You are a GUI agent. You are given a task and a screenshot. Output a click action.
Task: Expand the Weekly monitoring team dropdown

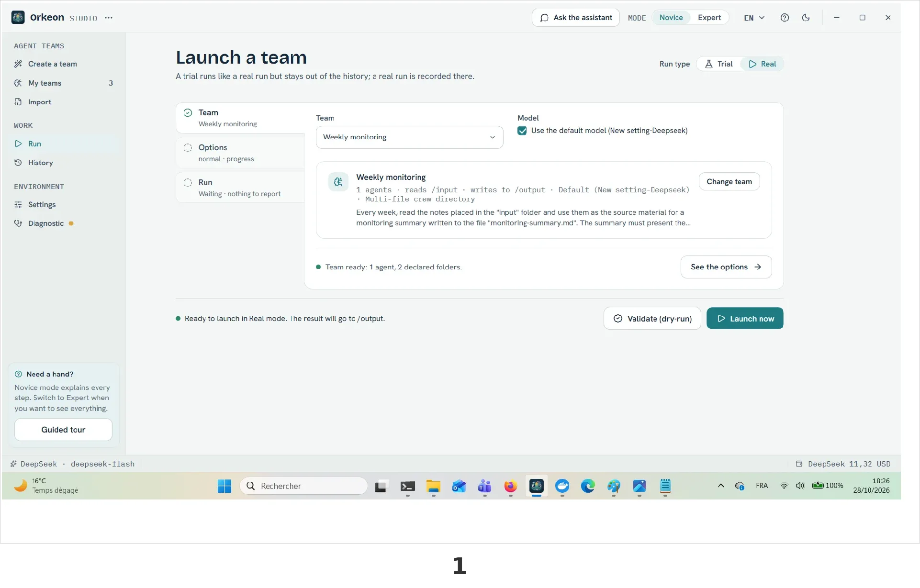pyautogui.click(x=409, y=137)
